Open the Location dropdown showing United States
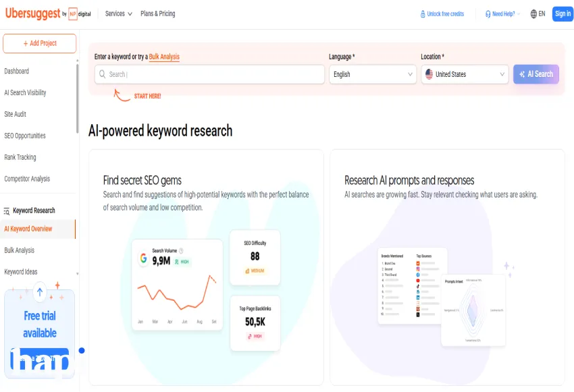This screenshot has width=574, height=392. (x=465, y=74)
